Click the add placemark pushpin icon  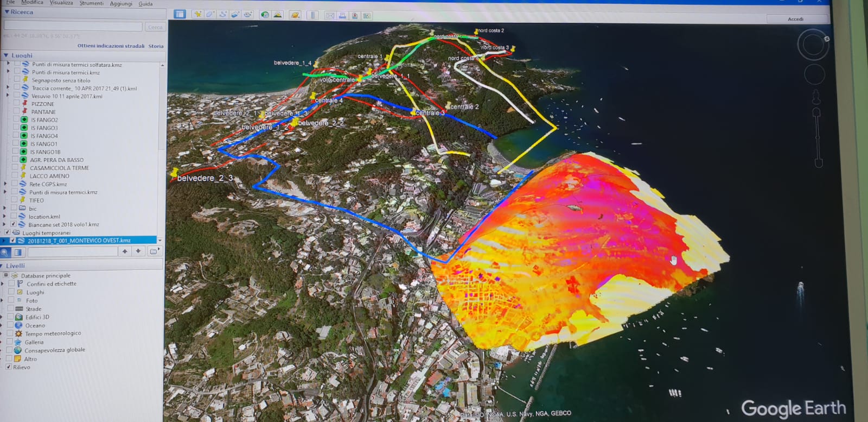point(198,15)
